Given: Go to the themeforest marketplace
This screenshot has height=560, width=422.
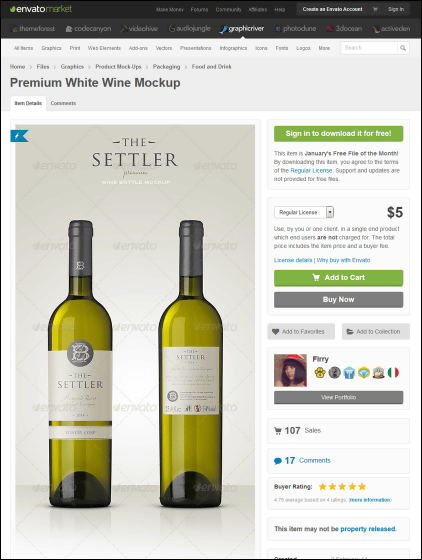Looking at the screenshot, I should click(x=34, y=29).
